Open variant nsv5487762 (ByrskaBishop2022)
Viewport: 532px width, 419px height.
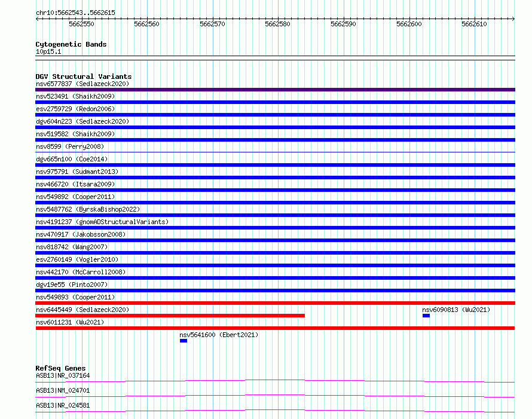click(x=88, y=209)
